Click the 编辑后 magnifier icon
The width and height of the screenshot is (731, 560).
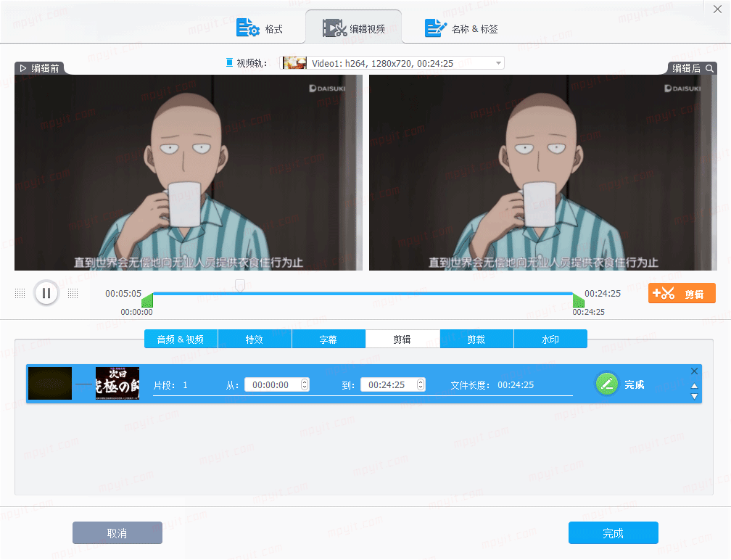pyautogui.click(x=709, y=68)
